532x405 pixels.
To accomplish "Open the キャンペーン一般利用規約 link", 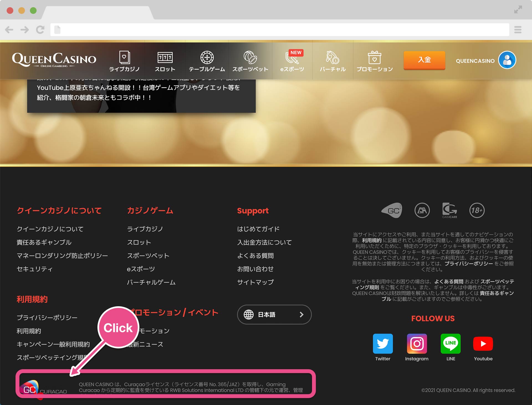I will click(x=53, y=344).
